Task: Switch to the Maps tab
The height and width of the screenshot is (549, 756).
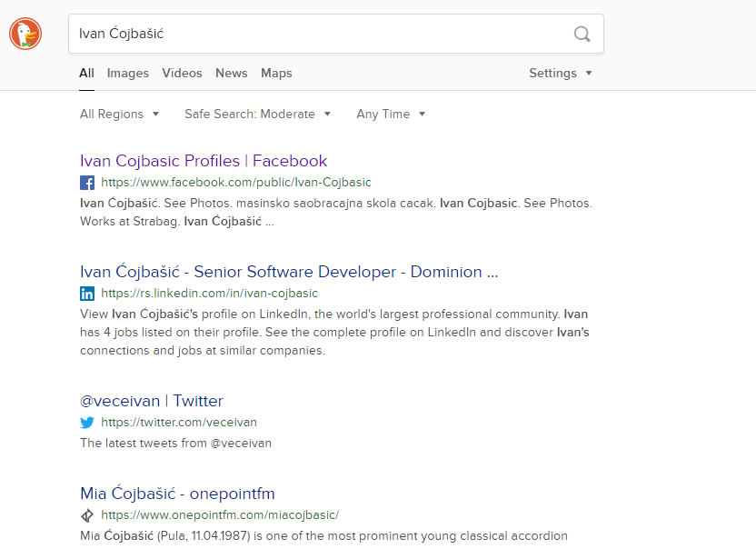Action: (x=276, y=74)
